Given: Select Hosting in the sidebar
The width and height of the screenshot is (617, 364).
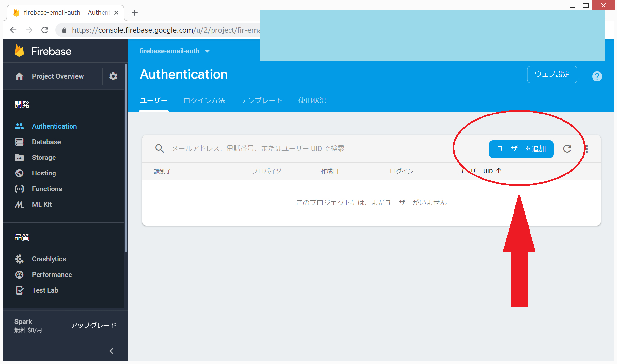Looking at the screenshot, I should tap(44, 173).
